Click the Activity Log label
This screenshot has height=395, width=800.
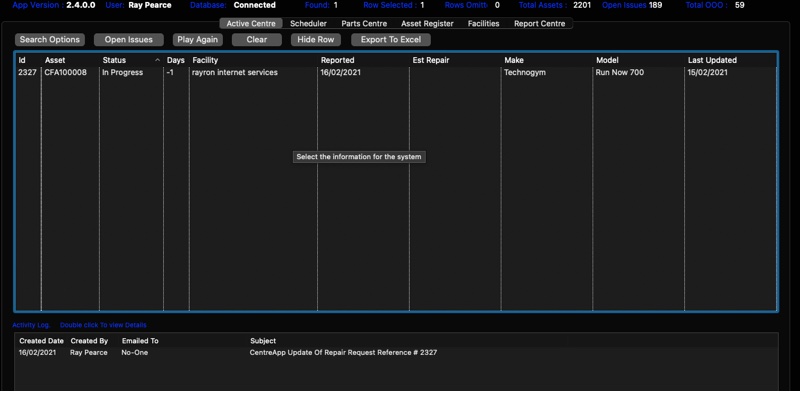[32, 325]
